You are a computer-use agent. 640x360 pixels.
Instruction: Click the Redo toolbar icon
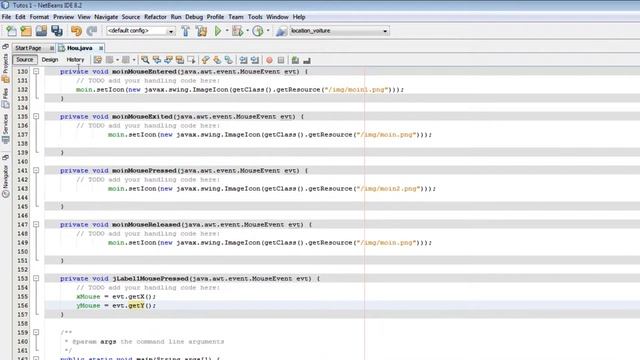(92, 31)
